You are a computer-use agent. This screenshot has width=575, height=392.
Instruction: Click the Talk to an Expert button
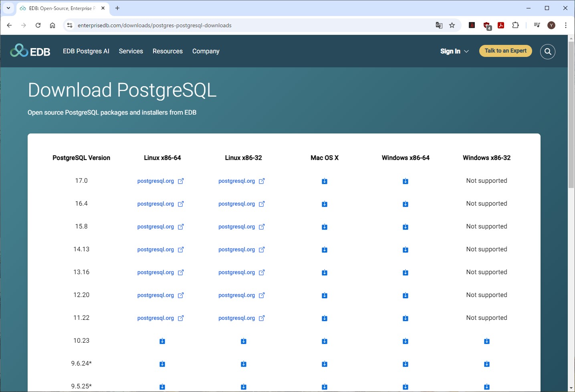point(505,51)
